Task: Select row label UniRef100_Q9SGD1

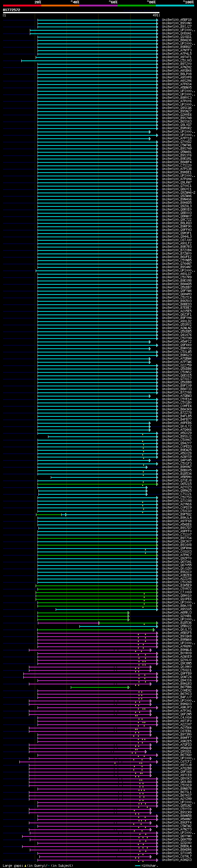Action: 177,751
